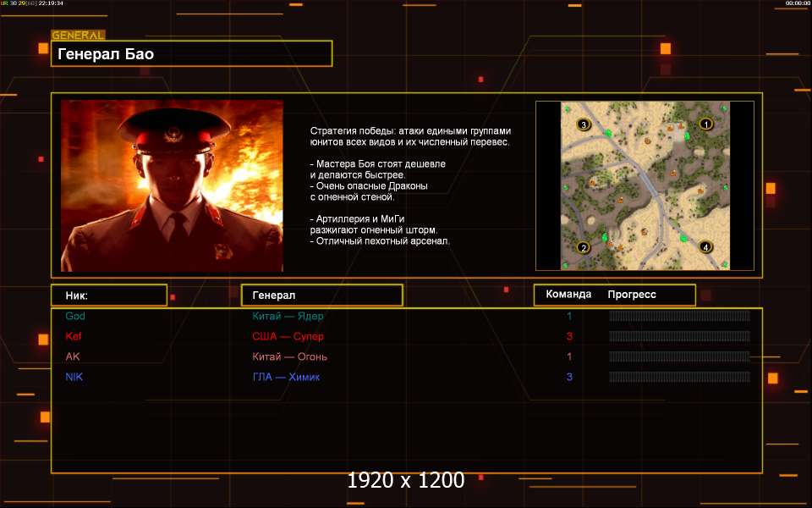Click the Команда column header

point(568,295)
